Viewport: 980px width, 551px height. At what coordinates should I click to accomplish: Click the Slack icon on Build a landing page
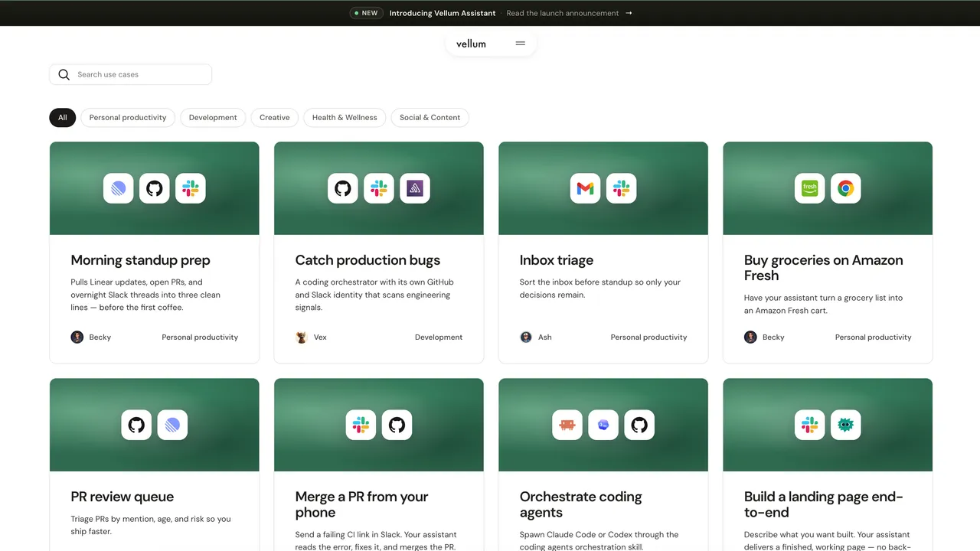tap(810, 425)
